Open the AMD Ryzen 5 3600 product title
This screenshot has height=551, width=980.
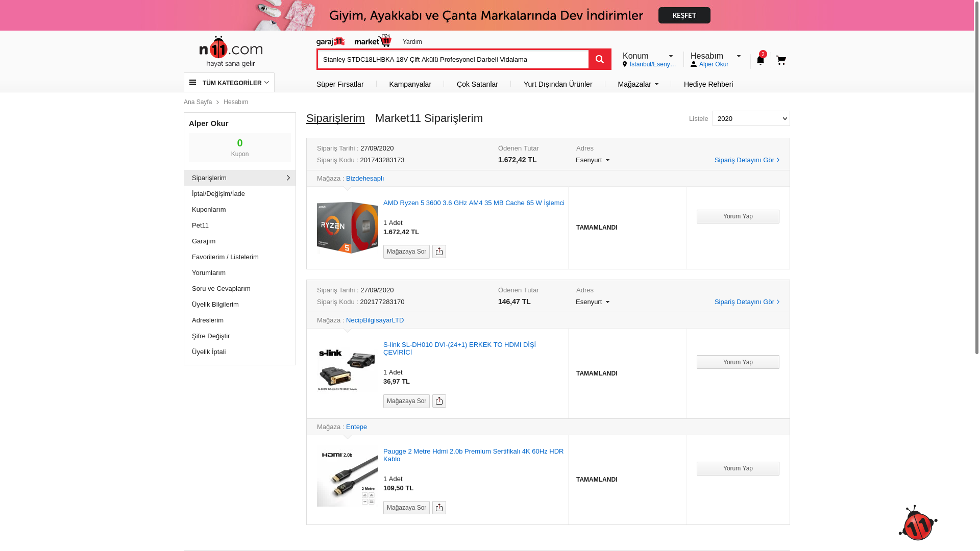tap(474, 203)
